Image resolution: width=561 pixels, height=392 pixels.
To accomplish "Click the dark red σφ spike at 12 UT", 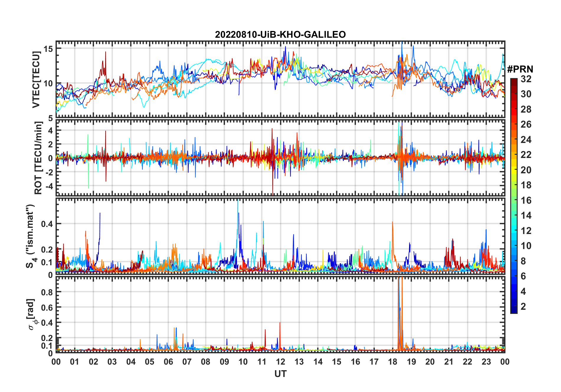I will (x=280, y=335).
